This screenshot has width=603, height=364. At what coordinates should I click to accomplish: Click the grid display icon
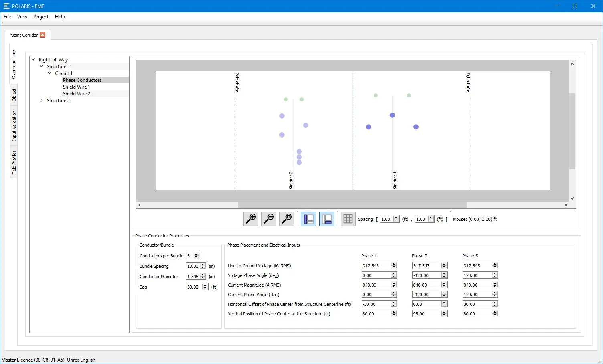(348, 219)
